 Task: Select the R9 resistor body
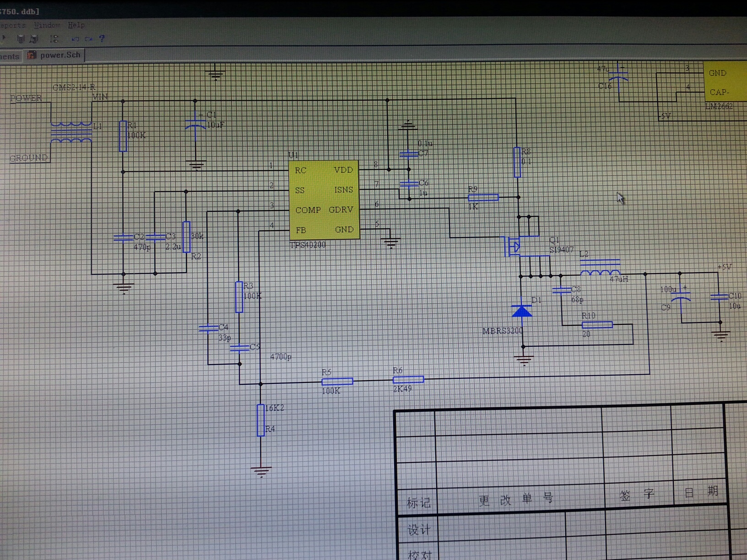point(483,197)
